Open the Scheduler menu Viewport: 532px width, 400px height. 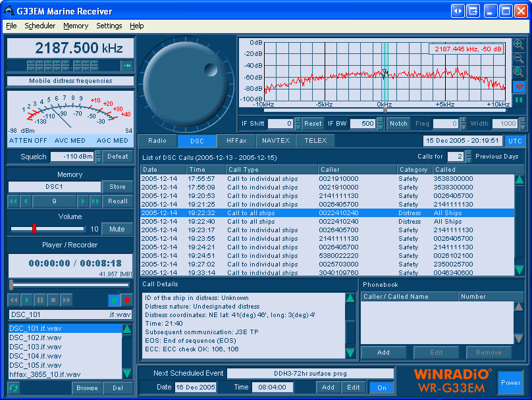coord(40,26)
